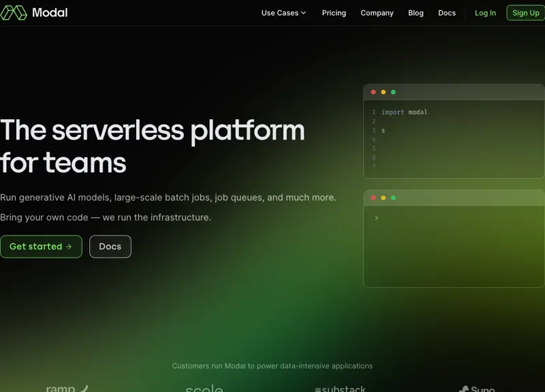The height and width of the screenshot is (392, 545).
Task: Click the Log In link
Action: click(x=485, y=13)
